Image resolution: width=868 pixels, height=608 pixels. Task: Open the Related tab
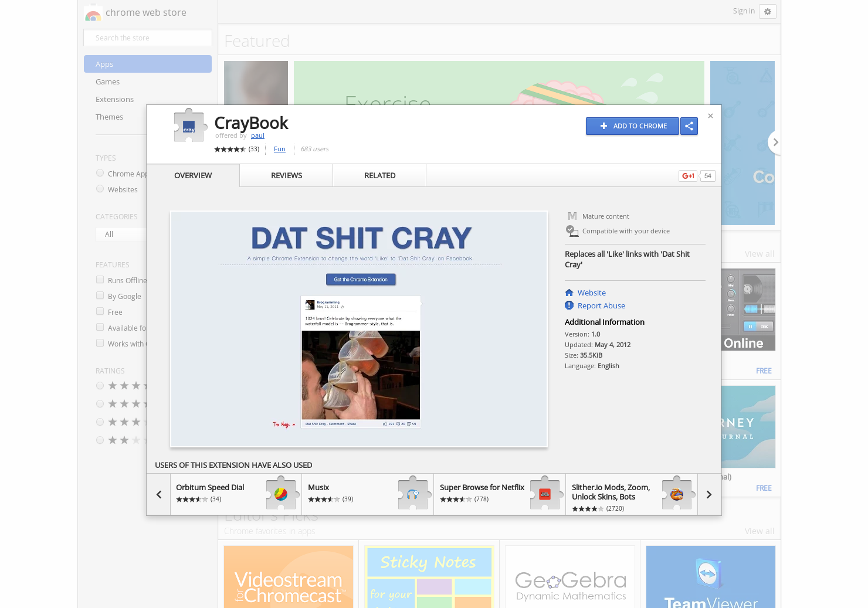379,175
